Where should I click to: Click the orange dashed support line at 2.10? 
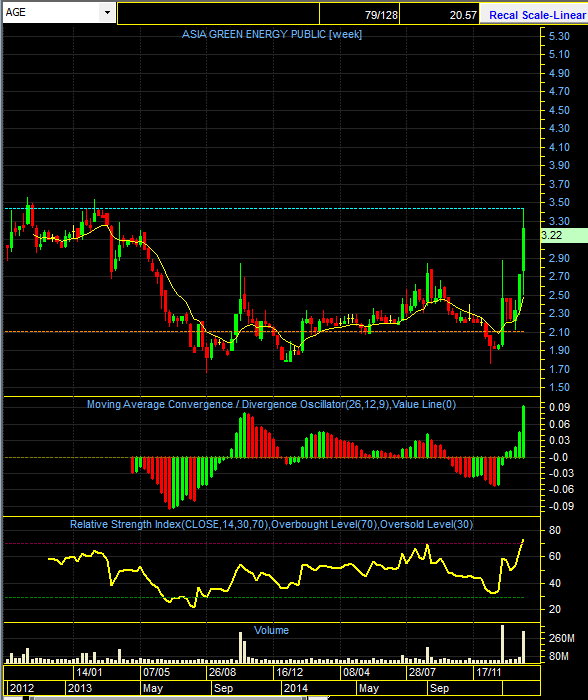[x=264, y=332]
